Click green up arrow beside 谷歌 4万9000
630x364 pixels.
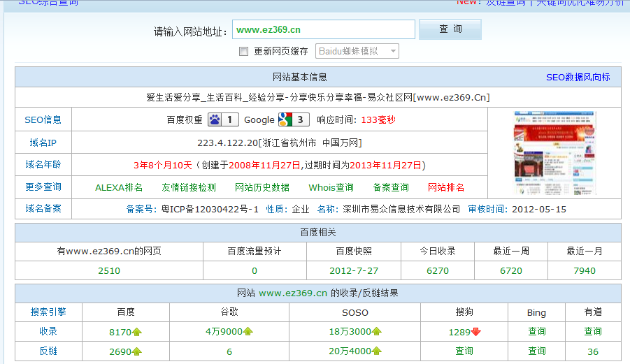(248, 332)
